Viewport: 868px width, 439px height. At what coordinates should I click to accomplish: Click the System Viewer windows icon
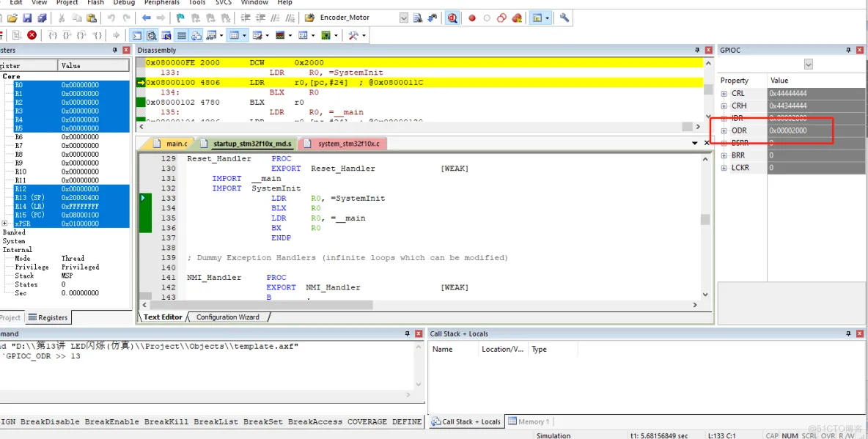pyautogui.click(x=325, y=35)
